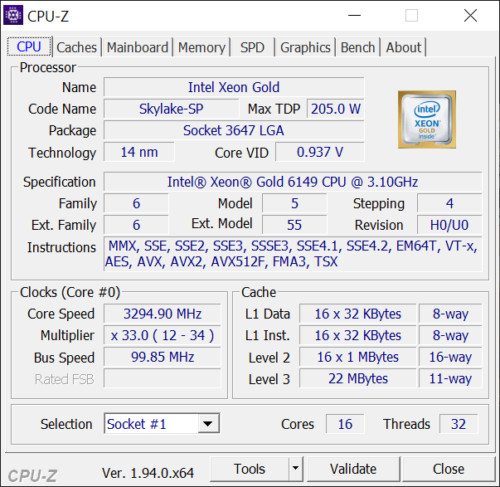The width and height of the screenshot is (500, 487).
Task: Click the Cores count 16
Action: (345, 424)
